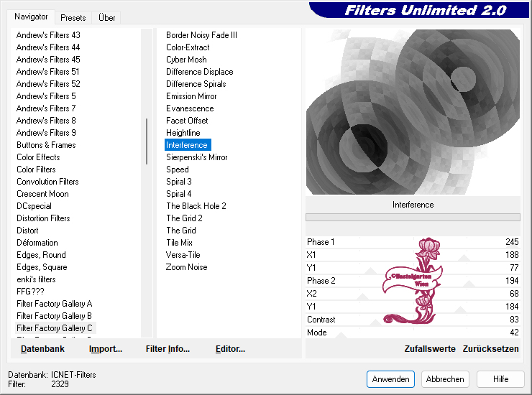Click Zurücksetzen to reset parameters
The image size is (532, 395).
pos(490,349)
